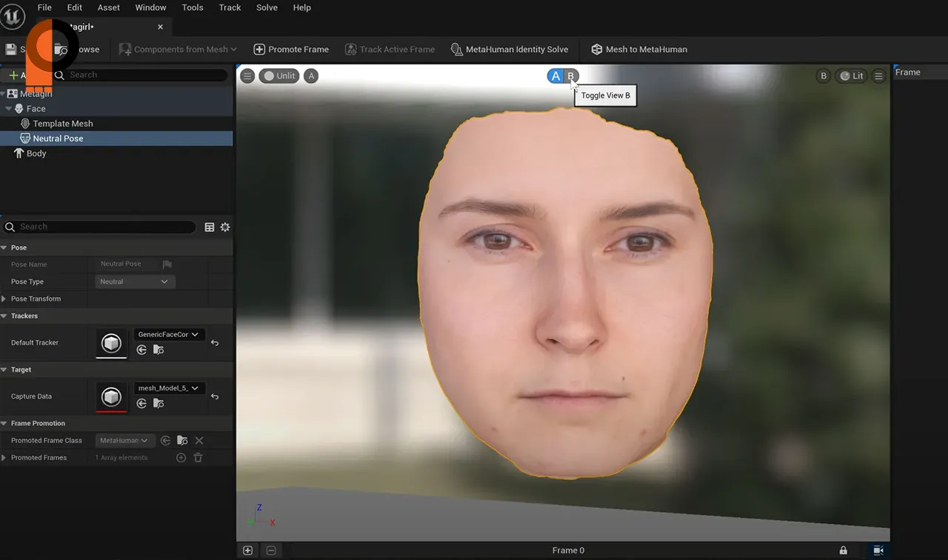Image resolution: width=948 pixels, height=560 pixels.
Task: Open Pose Type Neutral dropdown
Action: coord(134,281)
